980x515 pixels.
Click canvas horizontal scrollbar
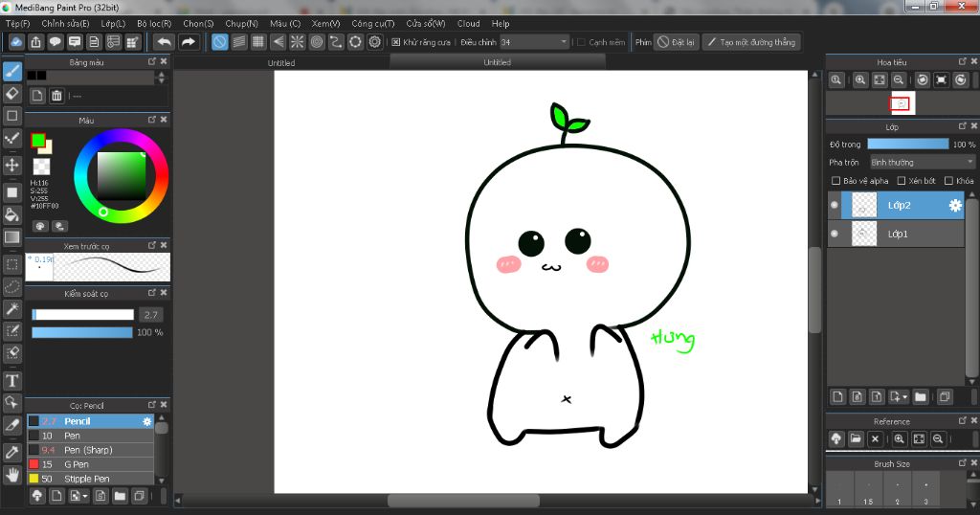463,501
